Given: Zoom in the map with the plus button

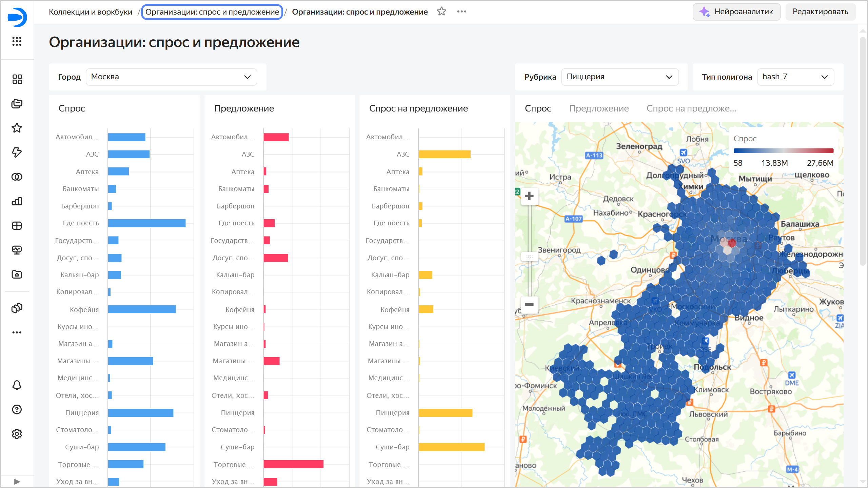Looking at the screenshot, I should click(x=529, y=196).
